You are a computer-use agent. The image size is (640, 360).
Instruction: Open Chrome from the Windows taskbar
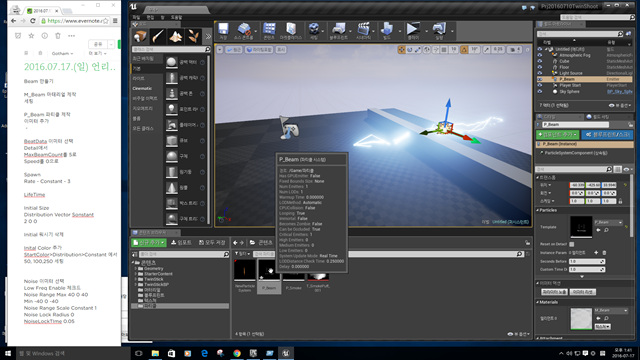237,353
